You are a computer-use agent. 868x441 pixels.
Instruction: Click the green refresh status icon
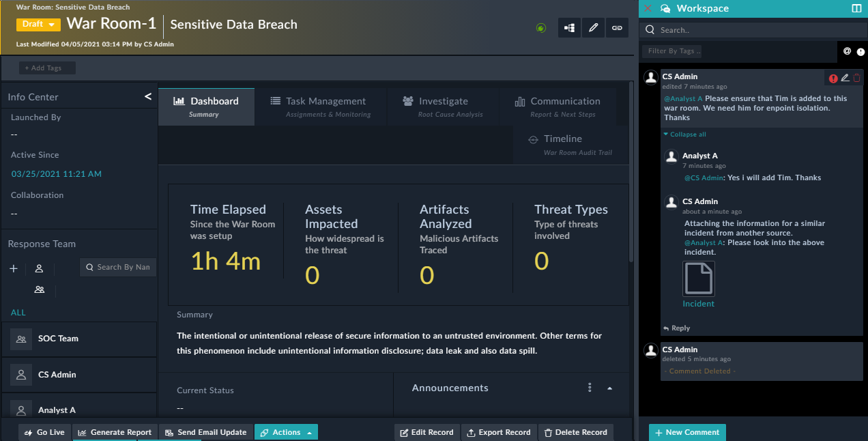click(x=541, y=28)
